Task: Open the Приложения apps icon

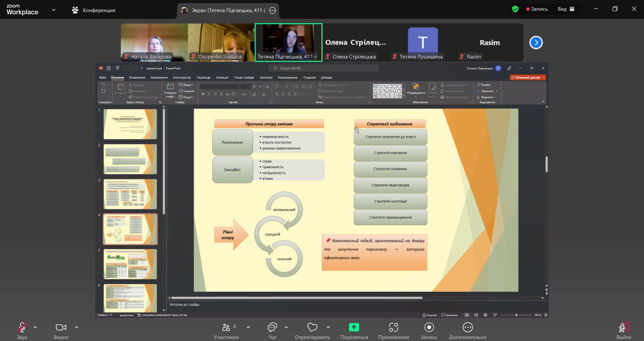Action: tap(393, 327)
